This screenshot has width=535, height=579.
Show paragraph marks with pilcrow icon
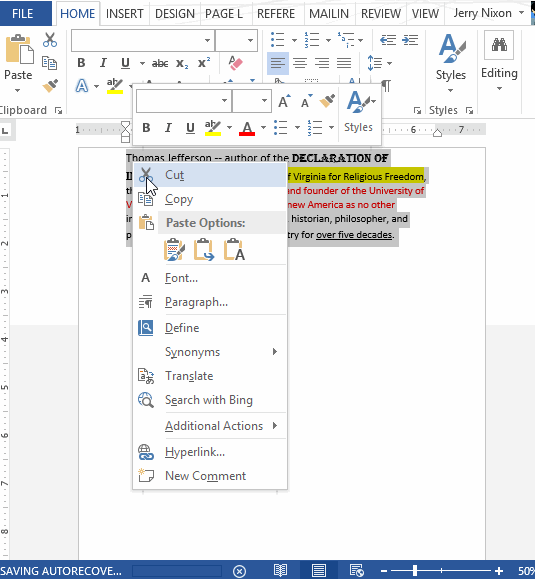[386, 86]
